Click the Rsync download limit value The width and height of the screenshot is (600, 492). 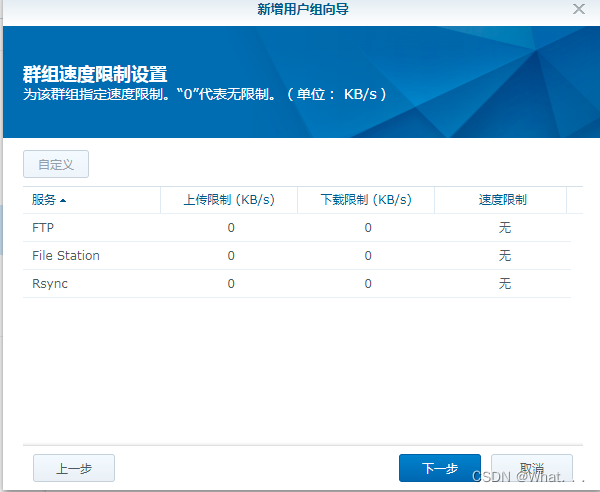click(368, 283)
